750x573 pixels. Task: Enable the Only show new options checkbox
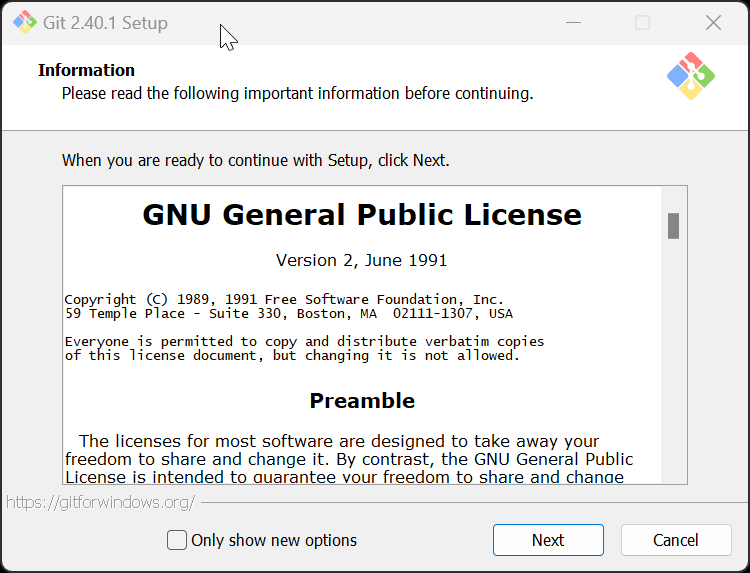[177, 540]
